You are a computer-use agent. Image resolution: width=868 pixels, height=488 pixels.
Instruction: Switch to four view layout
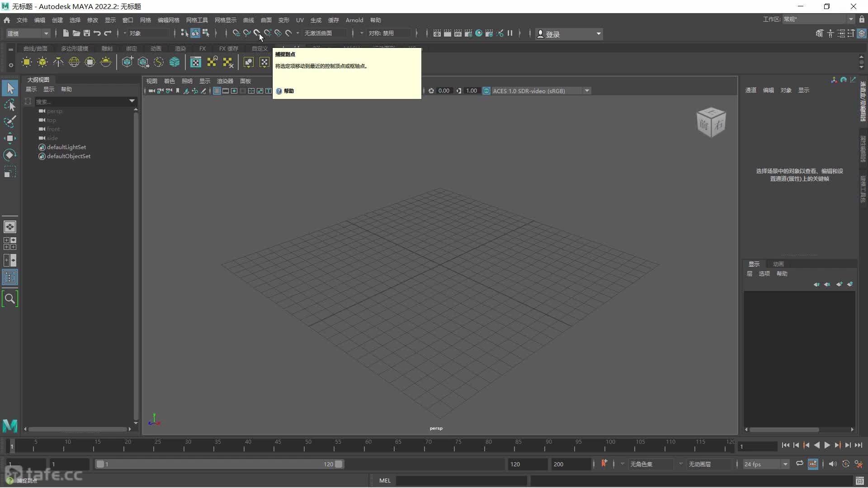pos(10,244)
